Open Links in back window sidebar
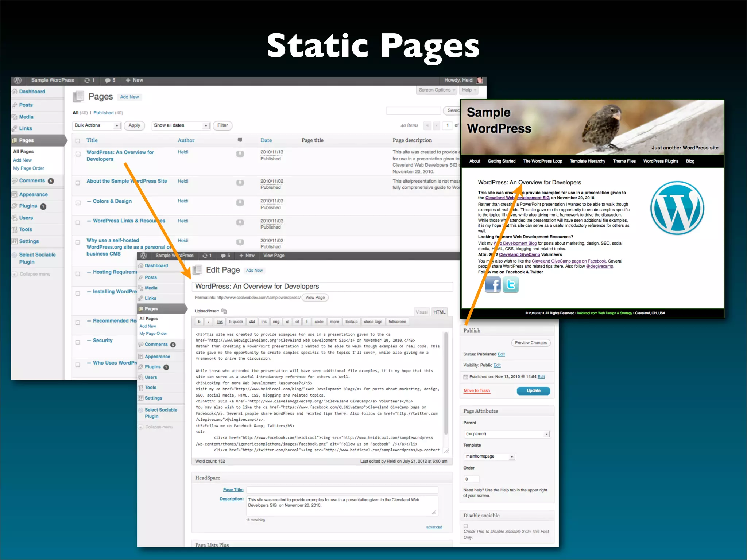 [x=26, y=128]
